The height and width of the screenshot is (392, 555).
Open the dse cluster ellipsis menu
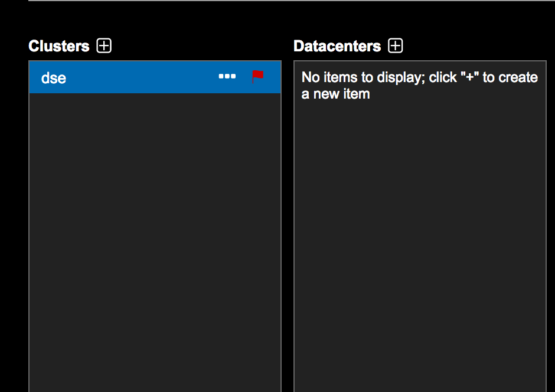(227, 77)
